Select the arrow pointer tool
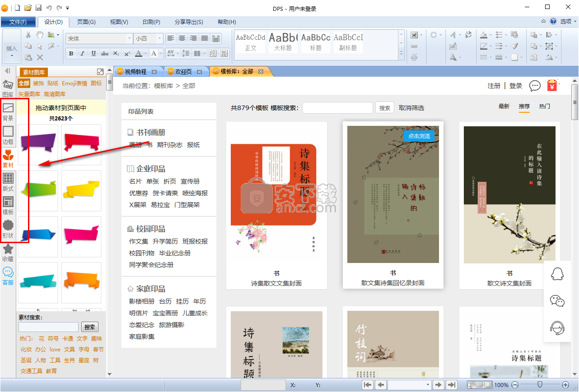579x392 pixels. [40, 46]
